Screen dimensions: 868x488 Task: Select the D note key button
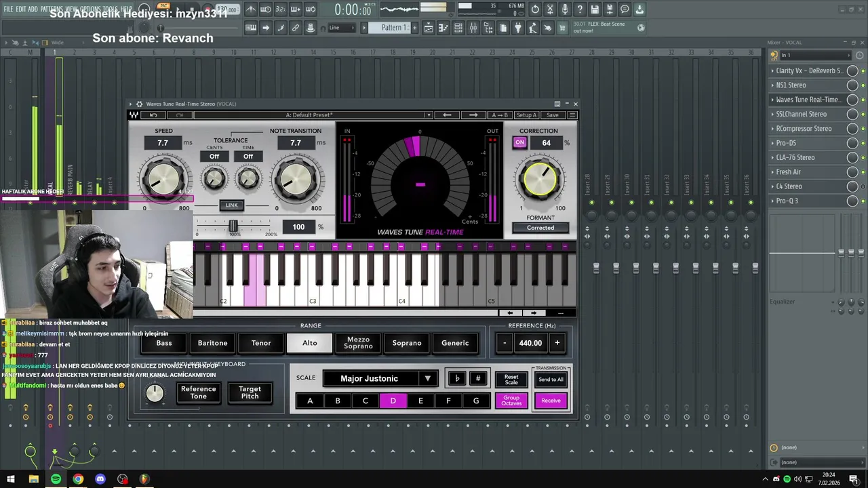click(x=393, y=401)
